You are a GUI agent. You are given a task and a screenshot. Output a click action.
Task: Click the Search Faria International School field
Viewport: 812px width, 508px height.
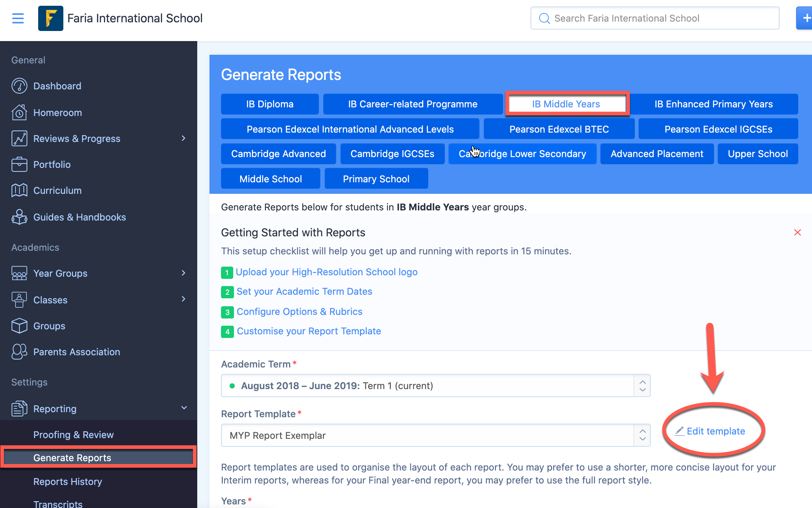click(655, 18)
